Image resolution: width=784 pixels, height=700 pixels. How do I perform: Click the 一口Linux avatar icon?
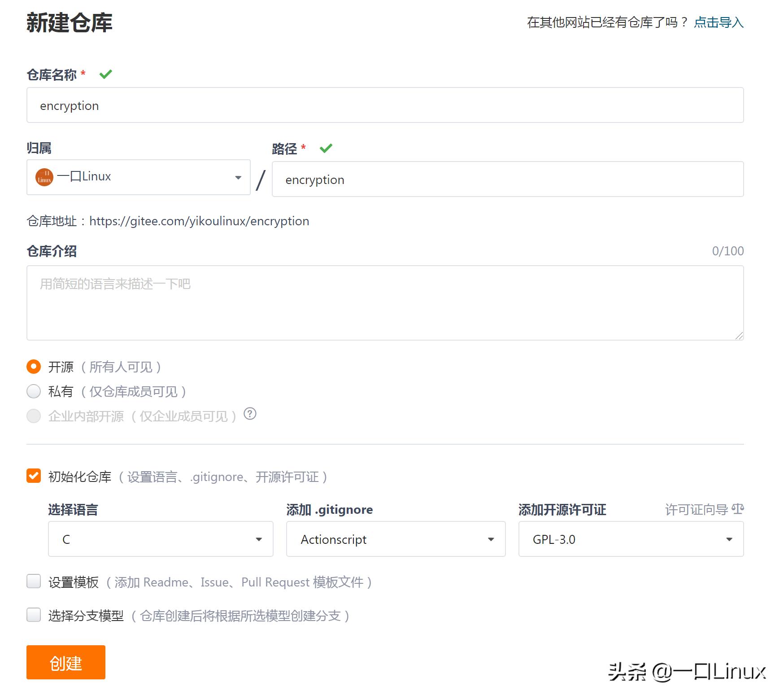45,177
